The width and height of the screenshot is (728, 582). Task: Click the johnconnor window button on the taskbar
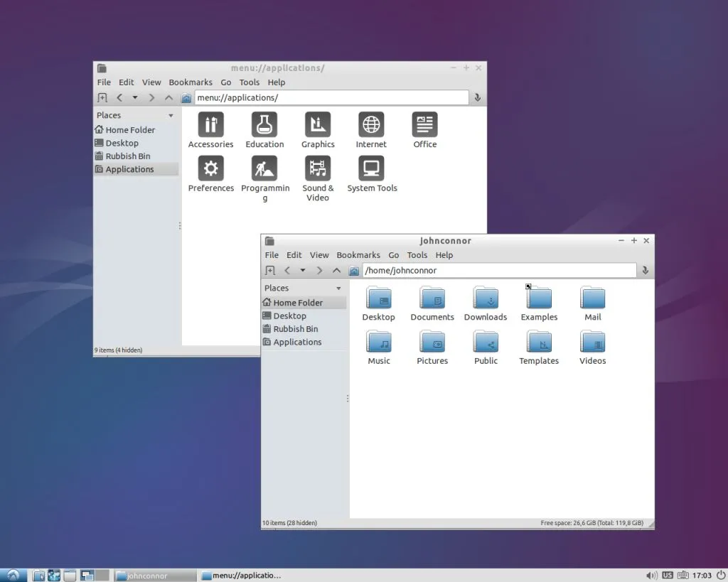point(154,575)
